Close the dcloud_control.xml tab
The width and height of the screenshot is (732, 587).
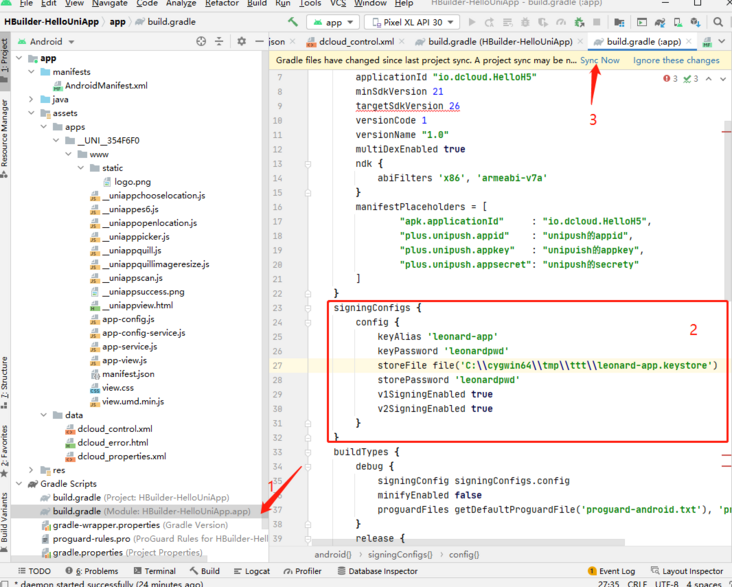[x=402, y=42]
